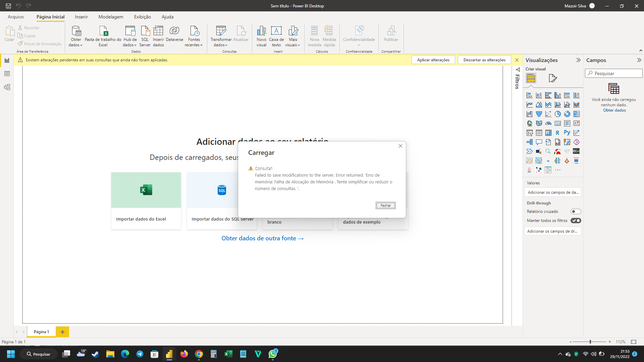Insert a Caixa de texto
This screenshot has height=362, width=644.
[276, 36]
